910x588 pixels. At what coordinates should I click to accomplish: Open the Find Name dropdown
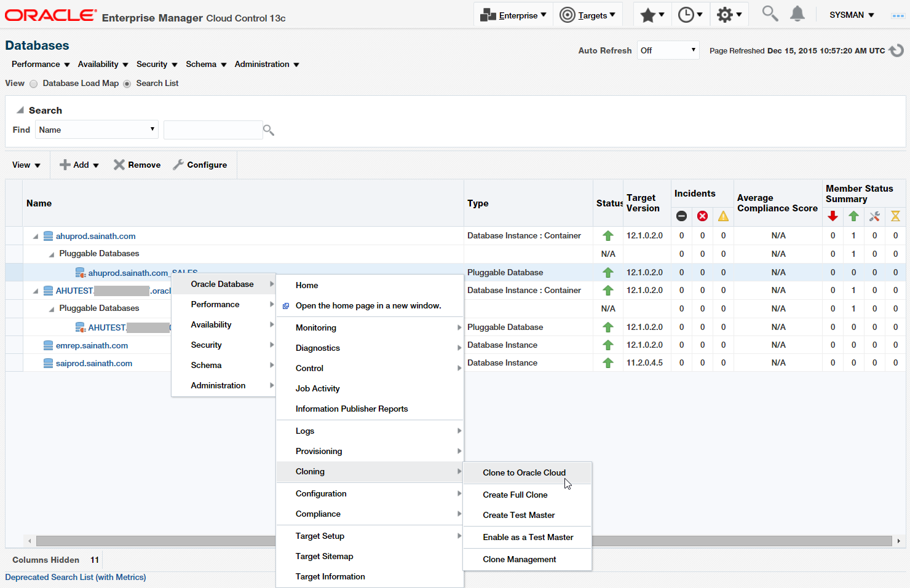click(97, 130)
